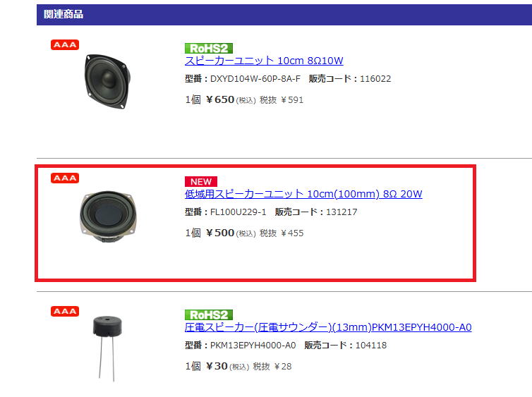Click the 販売コード 116022 text
This screenshot has height=397, width=532.
pyautogui.click(x=350, y=79)
